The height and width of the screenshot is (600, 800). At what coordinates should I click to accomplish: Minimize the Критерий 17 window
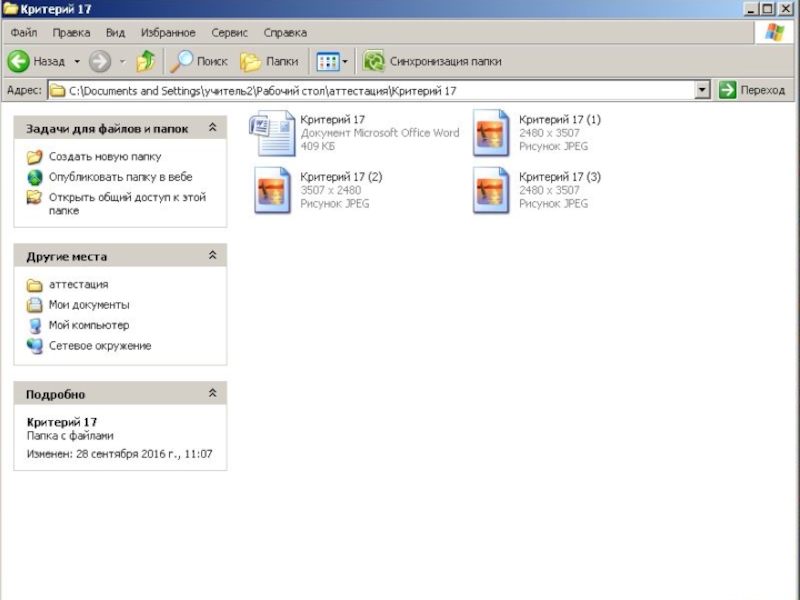tap(751, 9)
